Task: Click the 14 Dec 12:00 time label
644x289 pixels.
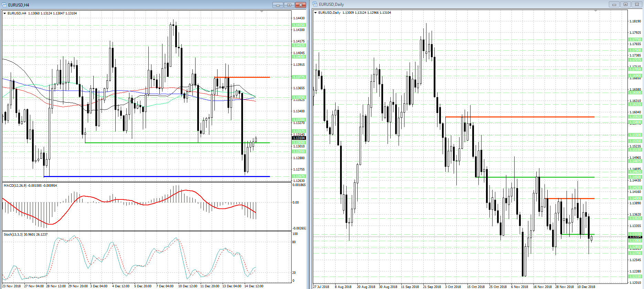Action: pyautogui.click(x=254, y=286)
